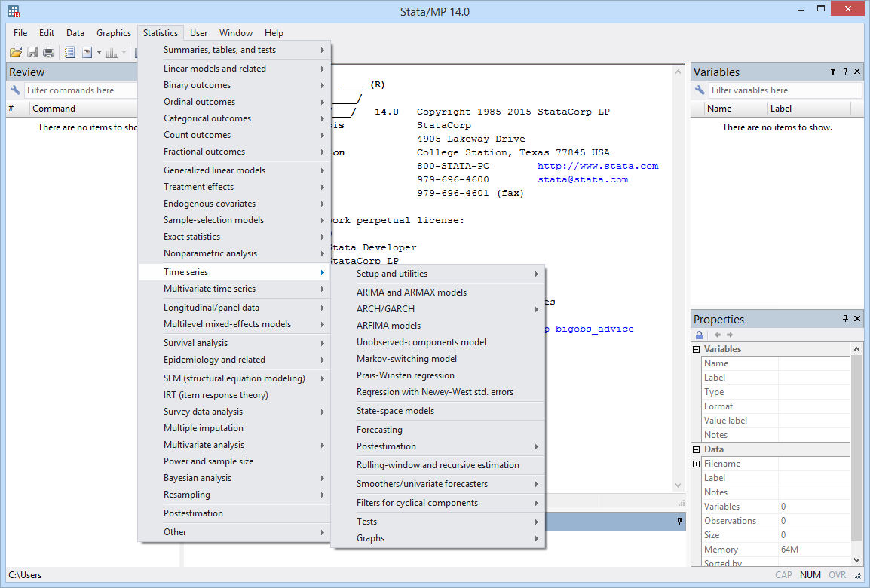Click the Save floppy disk icon
The width and height of the screenshot is (870, 588).
[32, 53]
